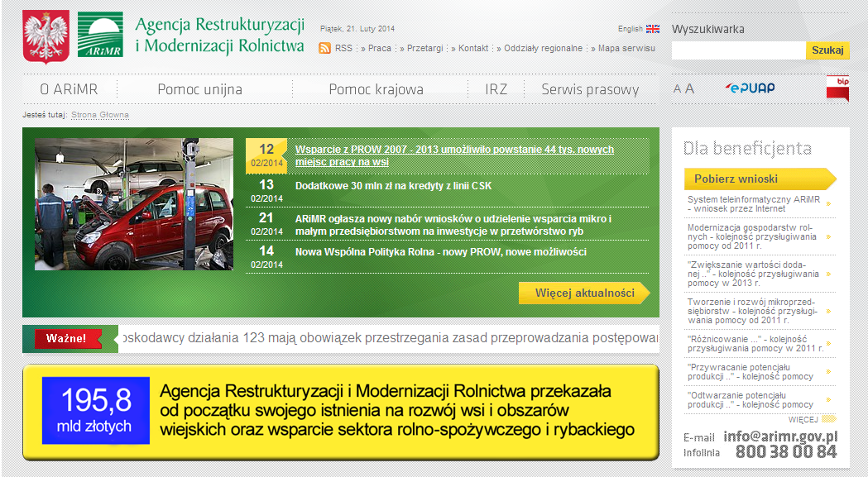Click the Pobierz wnioski button
868x477 pixels.
pyautogui.click(x=760, y=179)
